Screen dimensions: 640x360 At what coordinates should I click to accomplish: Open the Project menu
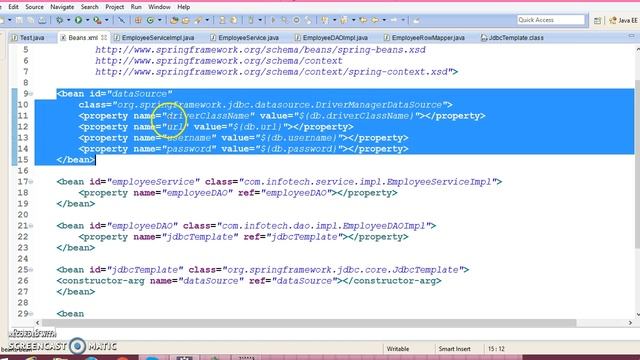114,7
